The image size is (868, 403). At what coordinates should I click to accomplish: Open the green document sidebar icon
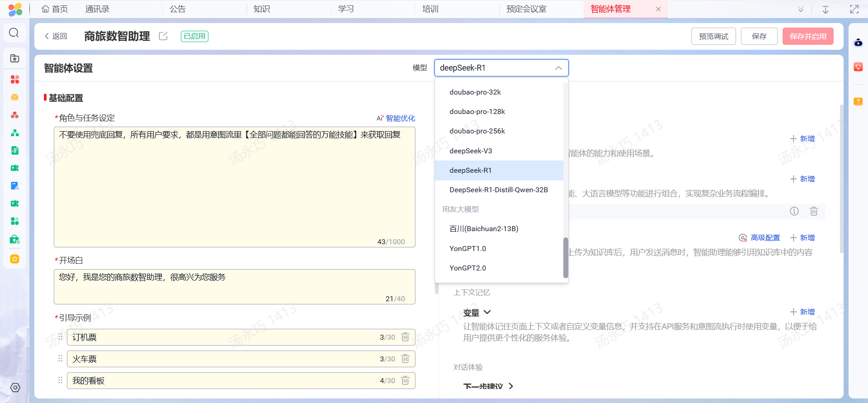(15, 150)
